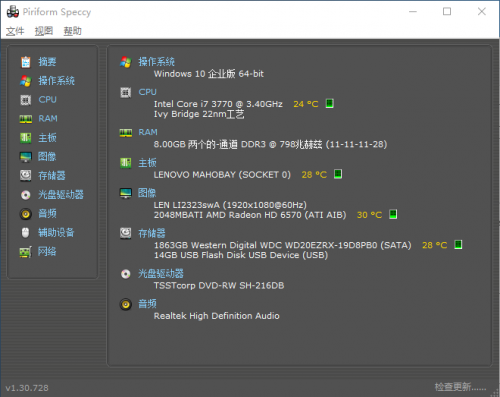This screenshot has width=500, height=397.
Task: Click the green Western Digital temperature indicator
Action: click(458, 245)
